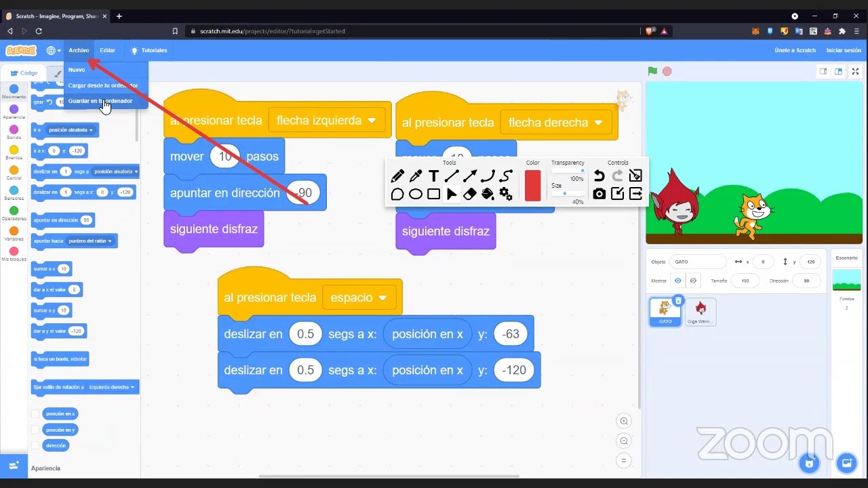
Task: Show sprite using the eye icon
Action: coord(677,281)
